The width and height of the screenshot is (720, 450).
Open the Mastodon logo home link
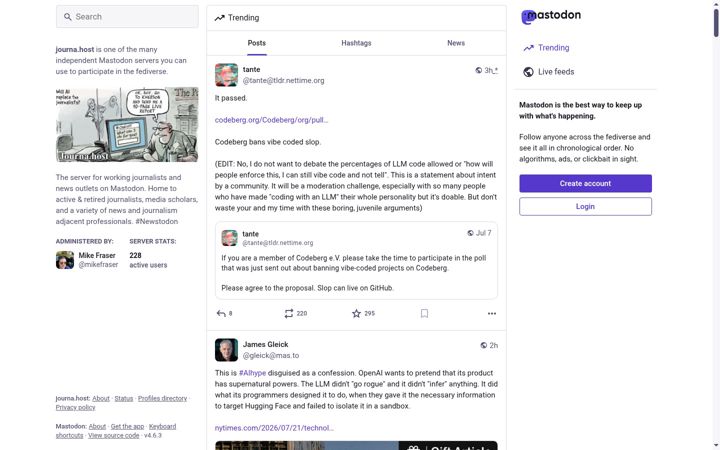point(551,17)
